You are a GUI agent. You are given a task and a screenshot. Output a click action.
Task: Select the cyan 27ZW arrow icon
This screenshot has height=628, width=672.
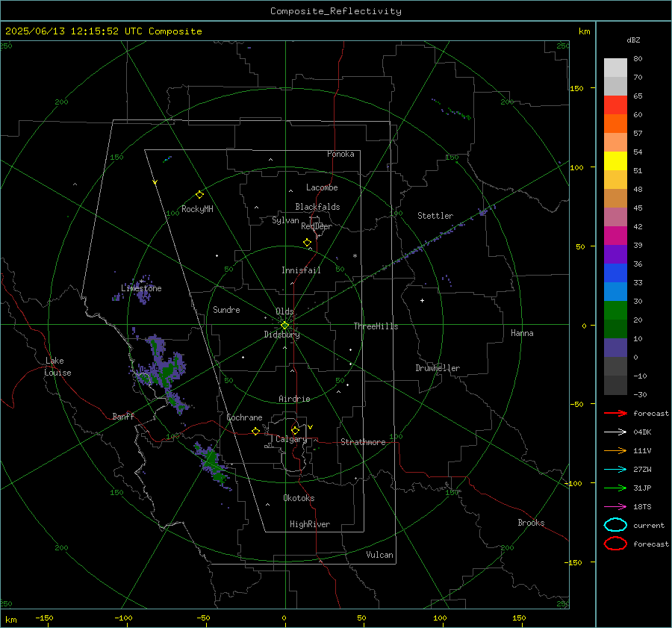click(x=615, y=469)
